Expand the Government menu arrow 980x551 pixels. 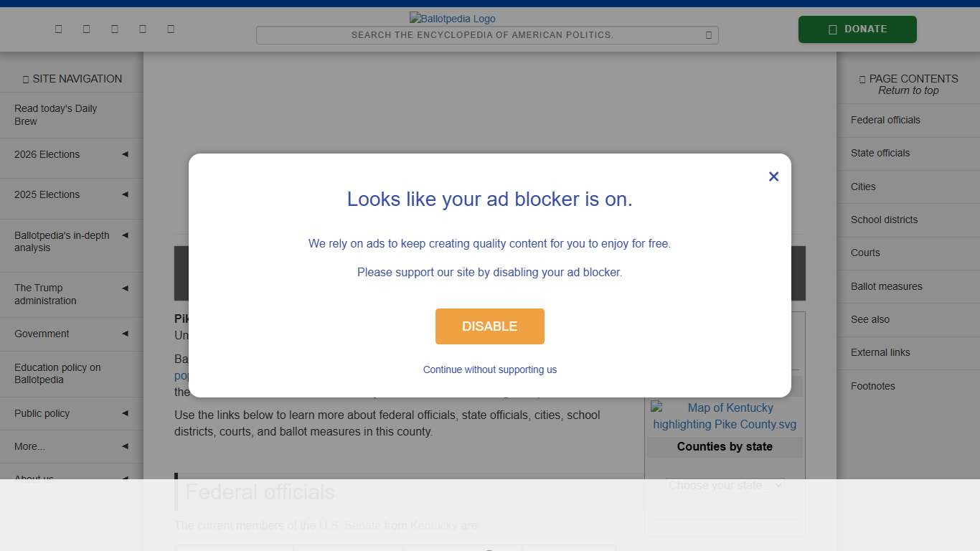point(125,334)
